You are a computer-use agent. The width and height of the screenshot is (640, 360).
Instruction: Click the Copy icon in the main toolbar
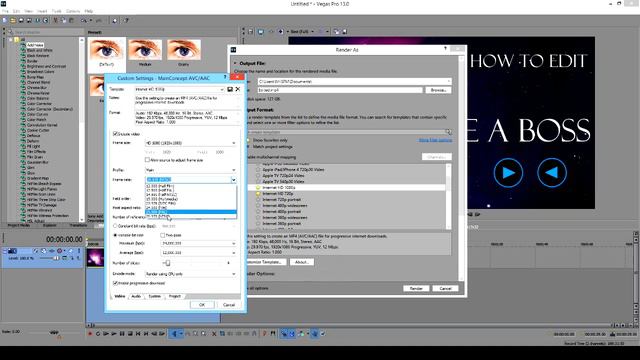click(63, 20)
